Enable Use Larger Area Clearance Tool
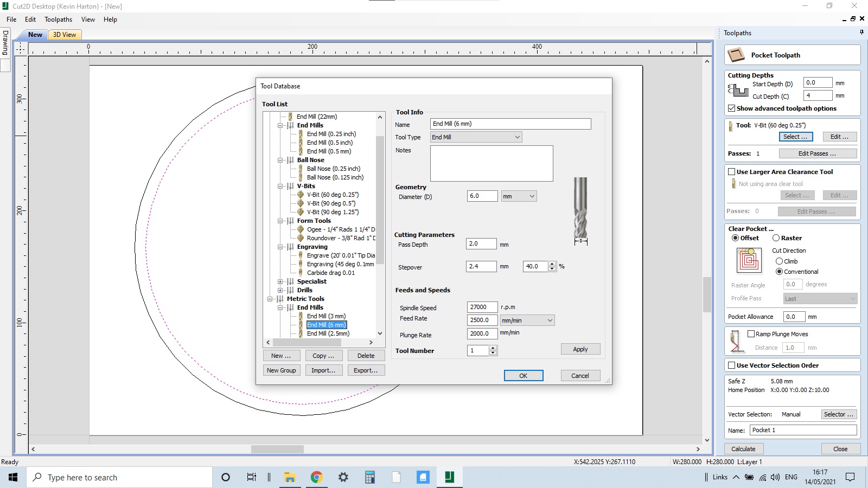 [731, 172]
